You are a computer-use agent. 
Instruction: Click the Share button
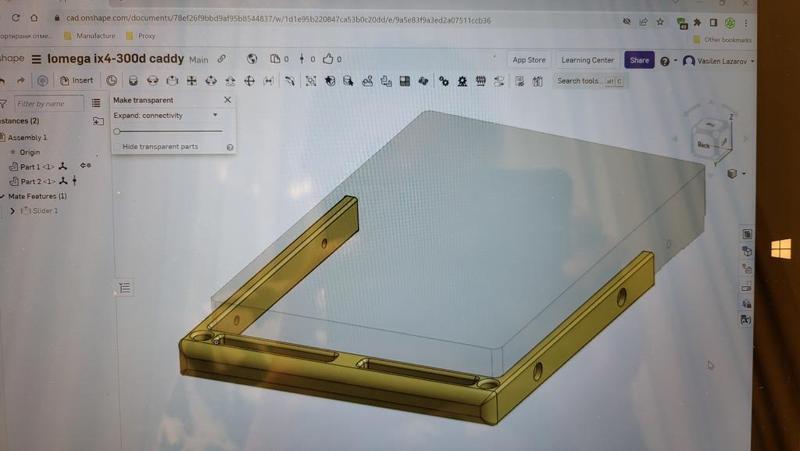point(639,60)
